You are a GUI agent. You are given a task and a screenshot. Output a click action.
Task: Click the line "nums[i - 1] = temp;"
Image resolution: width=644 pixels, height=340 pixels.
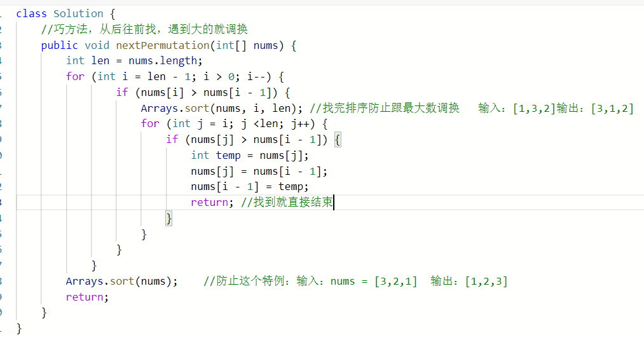click(x=250, y=187)
